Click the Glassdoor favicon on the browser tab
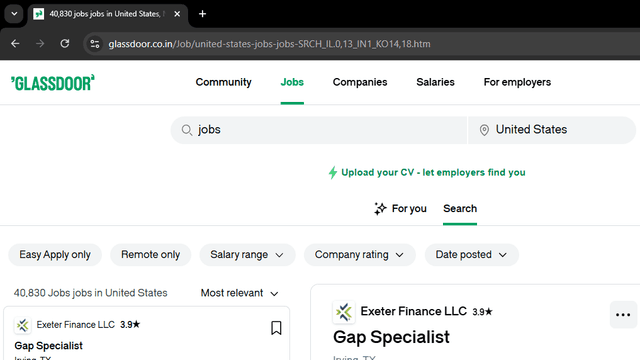The width and height of the screenshot is (640, 360). (39, 14)
